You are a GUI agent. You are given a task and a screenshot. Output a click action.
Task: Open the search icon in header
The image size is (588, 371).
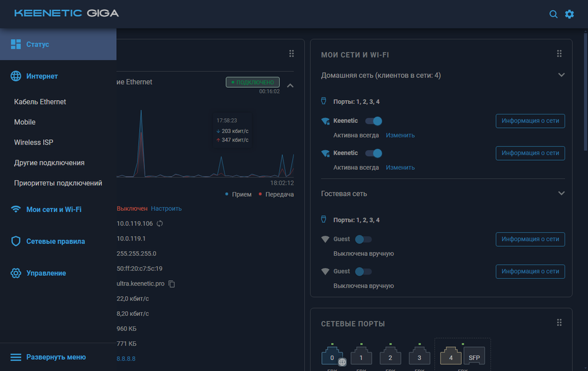(553, 14)
